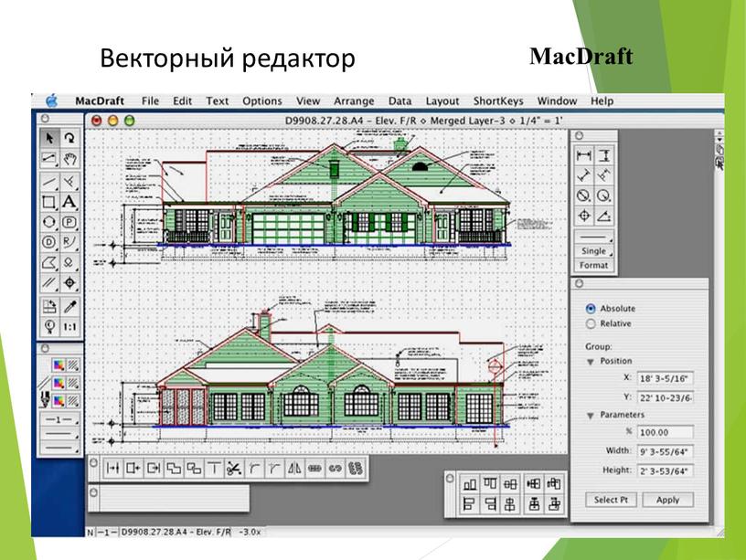Click the Format button
746x560 pixels.
[x=593, y=265]
